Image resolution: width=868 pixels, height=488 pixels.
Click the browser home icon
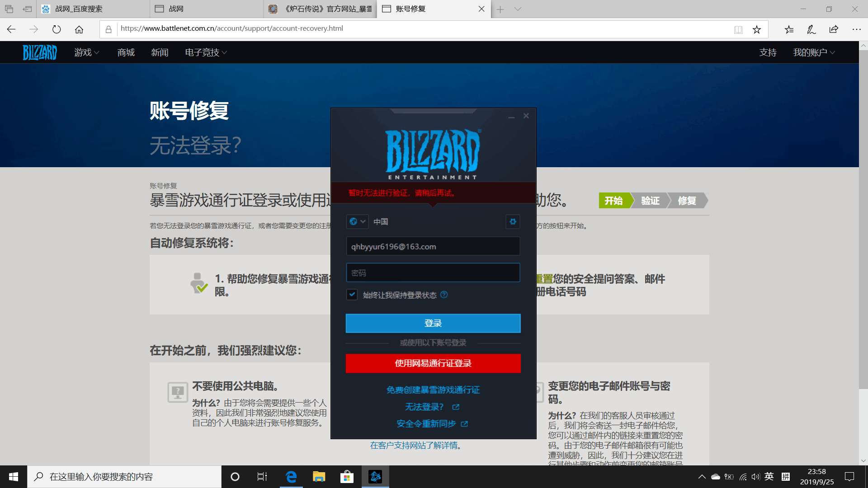click(79, 29)
